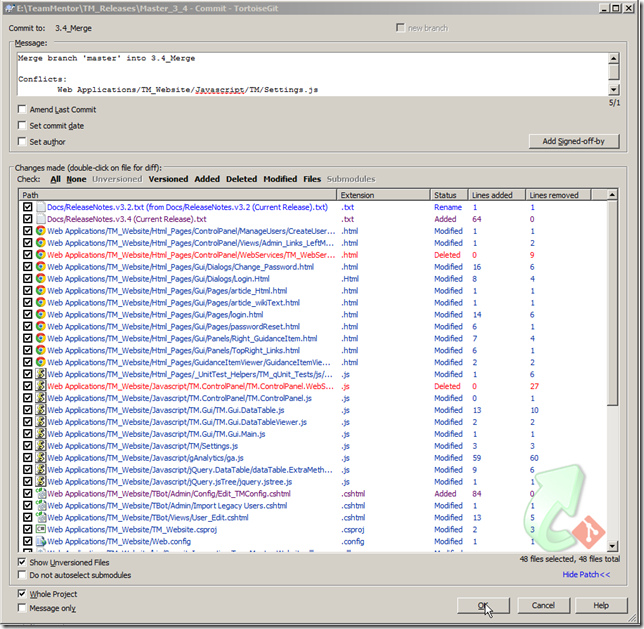Check only Modified files
Viewport: 644px width, 629px height.
click(x=280, y=179)
